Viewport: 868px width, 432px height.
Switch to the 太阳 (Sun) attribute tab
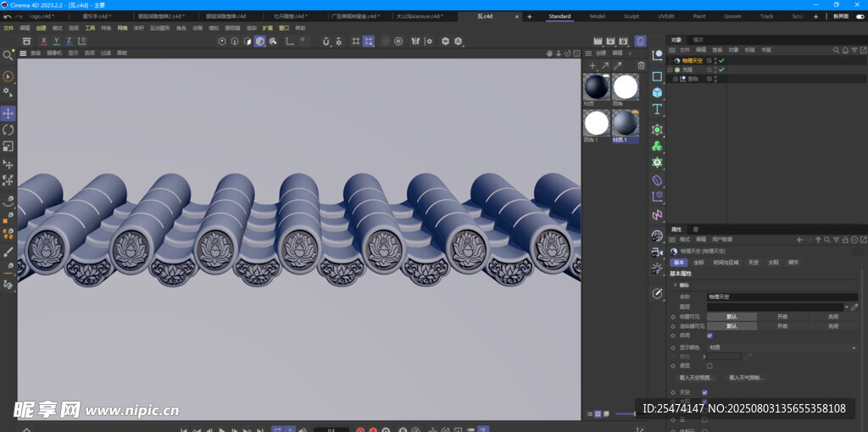point(773,263)
